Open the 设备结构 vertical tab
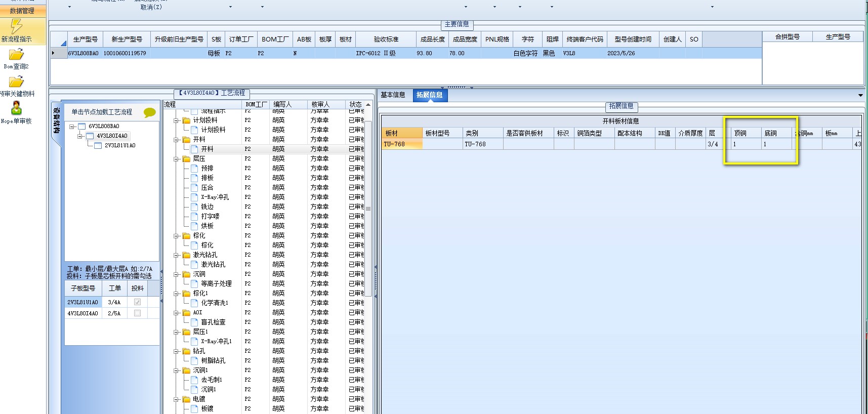 coord(56,120)
